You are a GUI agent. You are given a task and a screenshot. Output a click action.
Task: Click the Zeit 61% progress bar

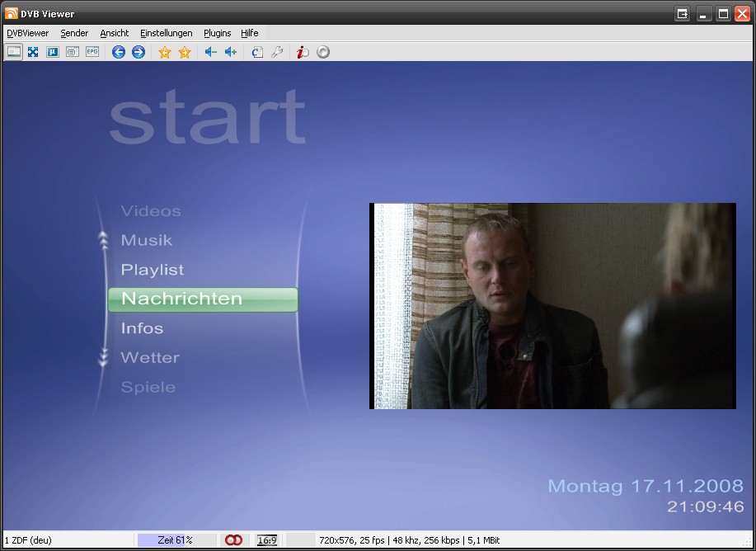[x=176, y=540]
